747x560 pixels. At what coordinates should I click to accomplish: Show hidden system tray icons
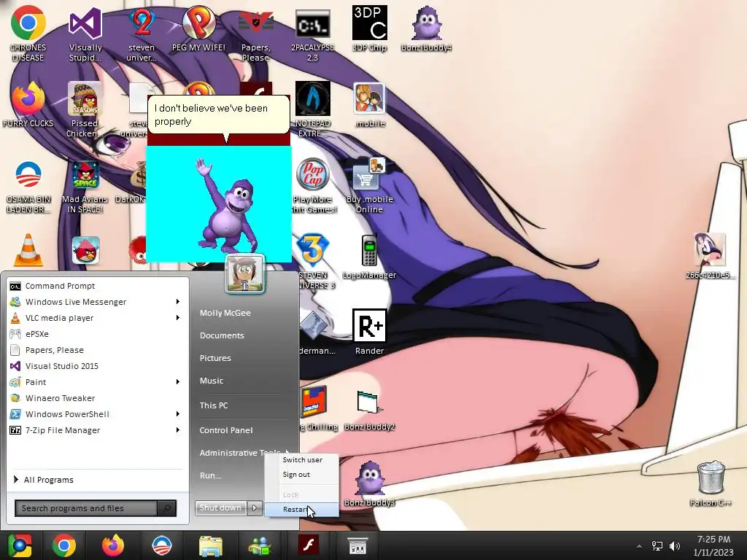click(x=639, y=546)
